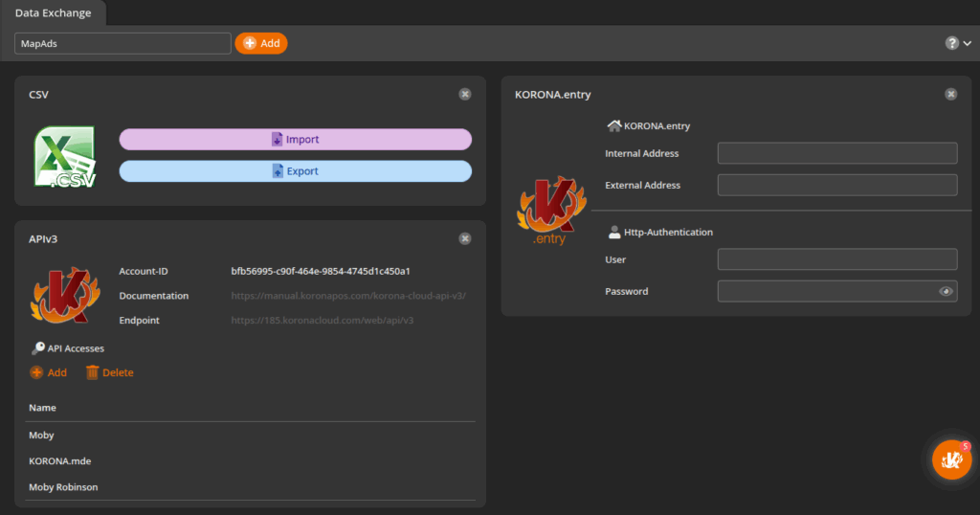Click the API Accesses key icon
Viewport: 980px width, 515px height.
(x=38, y=348)
